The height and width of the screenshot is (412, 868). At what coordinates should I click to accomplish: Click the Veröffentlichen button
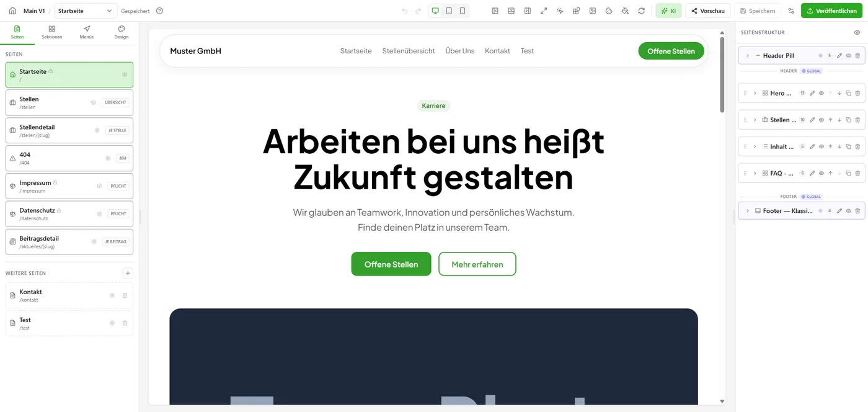click(x=831, y=11)
